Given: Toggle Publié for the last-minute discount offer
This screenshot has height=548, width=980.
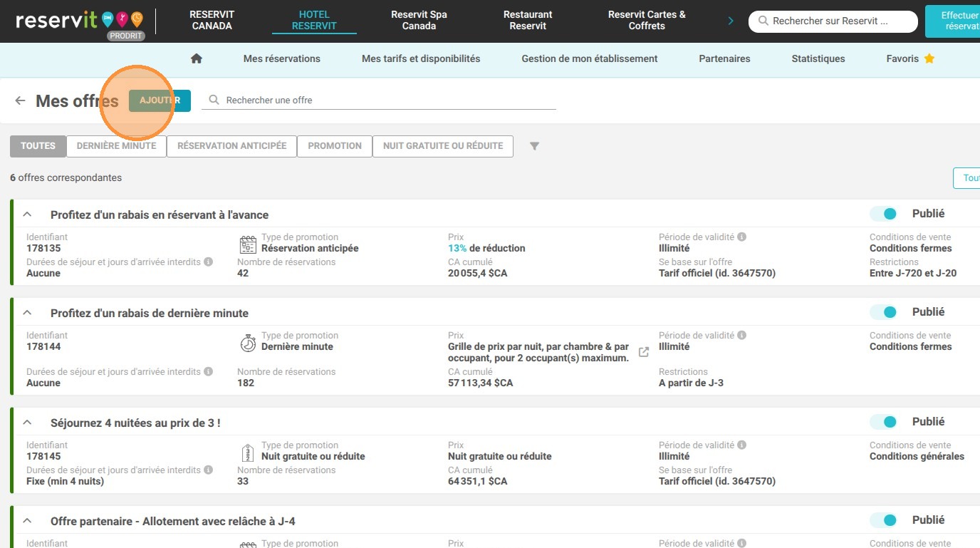Looking at the screenshot, I should 884,312.
